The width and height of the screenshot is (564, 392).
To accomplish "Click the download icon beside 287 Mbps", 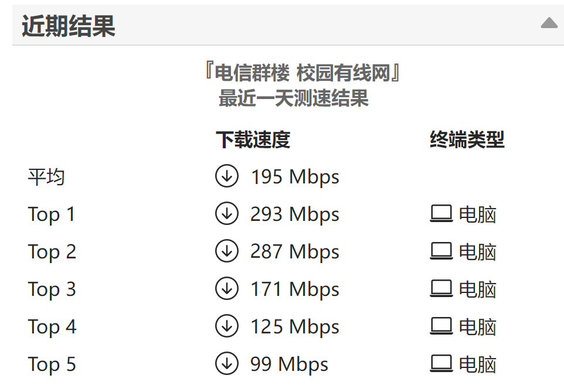I will pyautogui.click(x=227, y=251).
